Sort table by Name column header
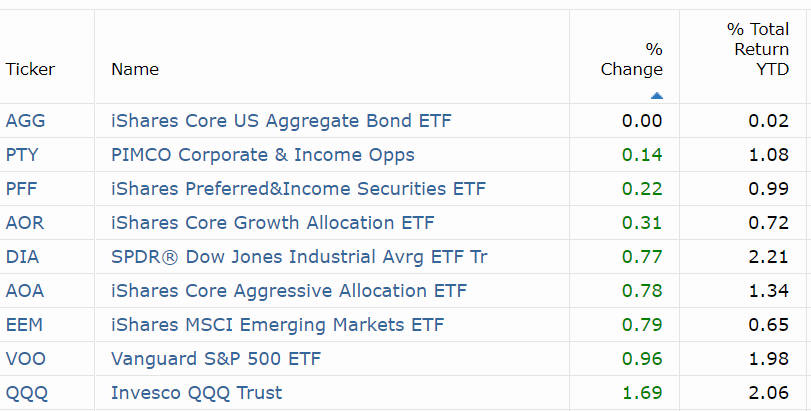The image size is (811, 411). click(x=135, y=69)
